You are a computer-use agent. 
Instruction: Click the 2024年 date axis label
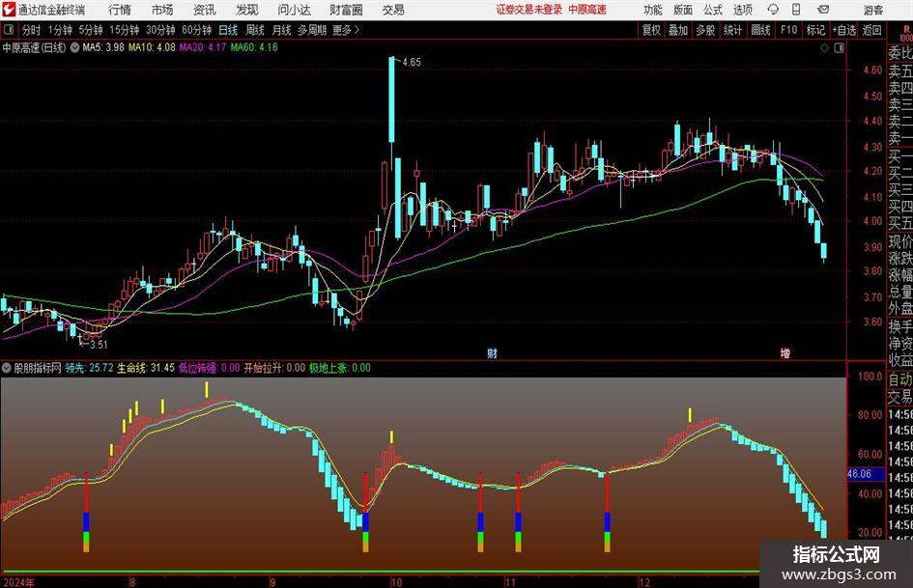tap(18, 582)
